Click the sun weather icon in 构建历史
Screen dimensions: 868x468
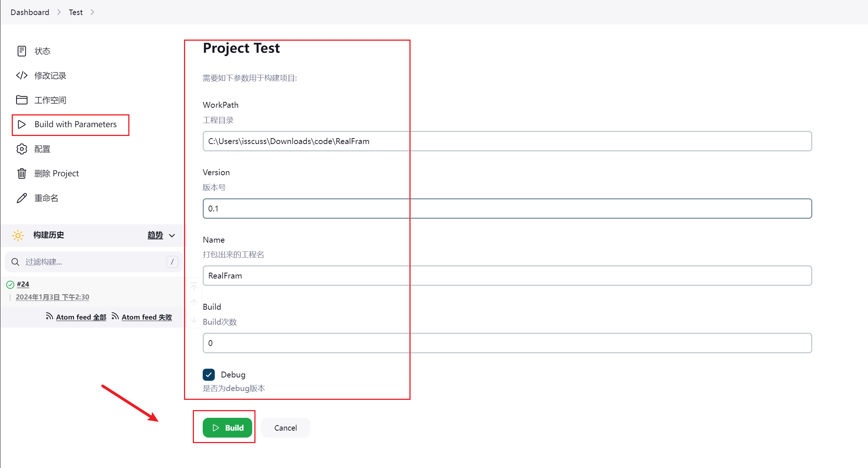coord(18,235)
